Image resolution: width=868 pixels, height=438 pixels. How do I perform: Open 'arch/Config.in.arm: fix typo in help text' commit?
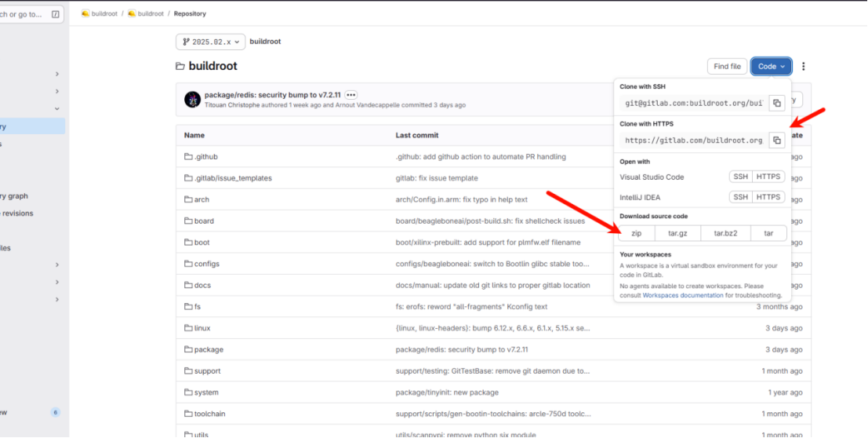[x=461, y=199]
